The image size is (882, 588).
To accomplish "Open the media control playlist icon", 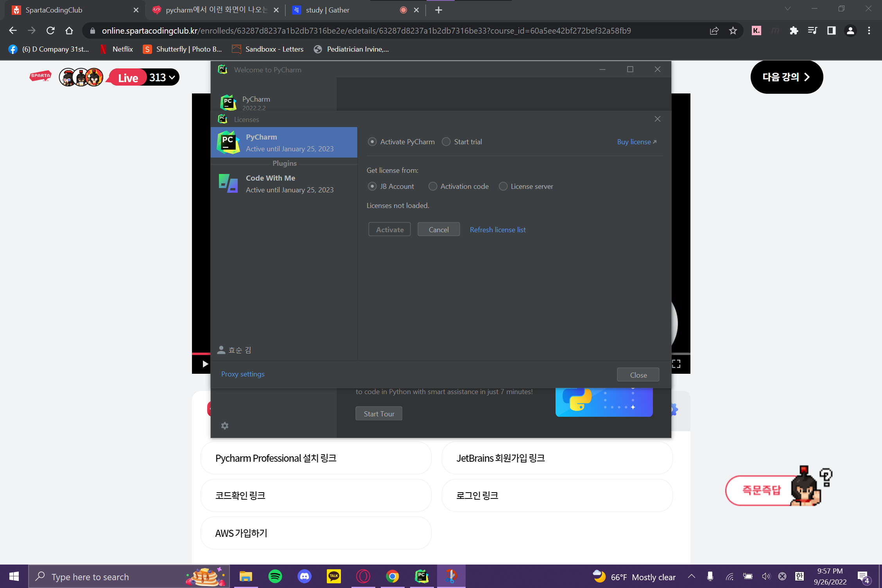I will point(812,30).
